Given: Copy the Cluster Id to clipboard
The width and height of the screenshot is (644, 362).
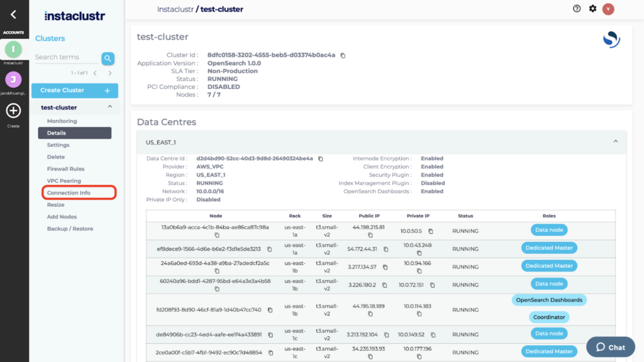Looking at the screenshot, I should coord(343,55).
